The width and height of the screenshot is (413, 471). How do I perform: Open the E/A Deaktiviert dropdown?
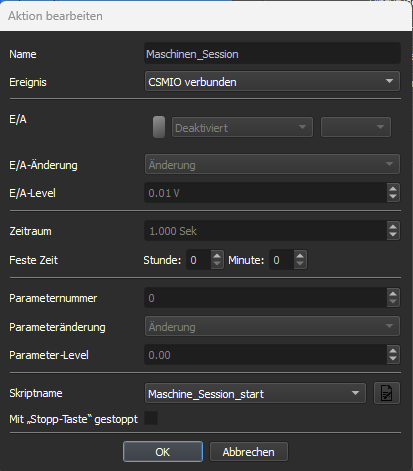[x=242, y=127]
